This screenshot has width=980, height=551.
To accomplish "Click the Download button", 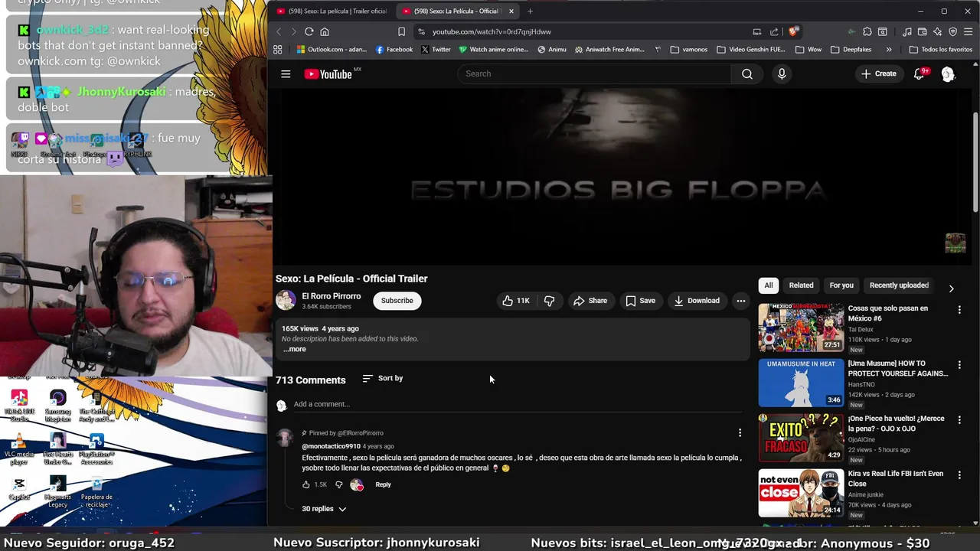I will (697, 301).
